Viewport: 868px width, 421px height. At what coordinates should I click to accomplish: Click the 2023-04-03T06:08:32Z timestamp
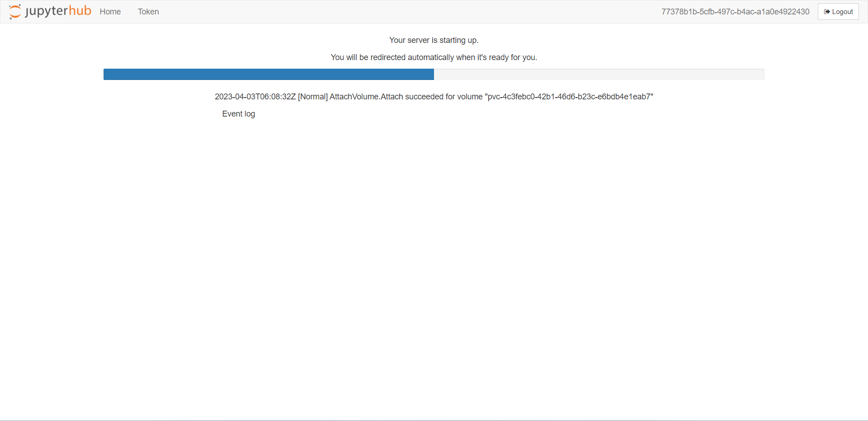(255, 97)
